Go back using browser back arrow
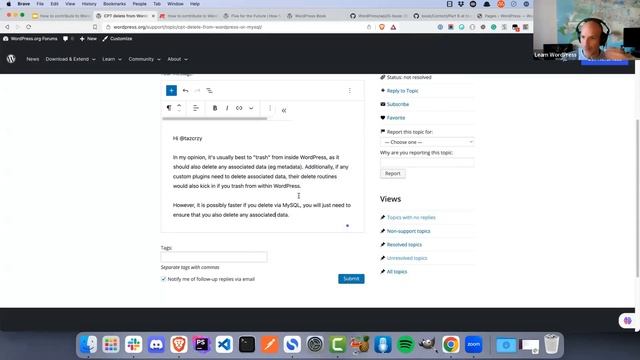The image size is (640, 360). (7, 27)
